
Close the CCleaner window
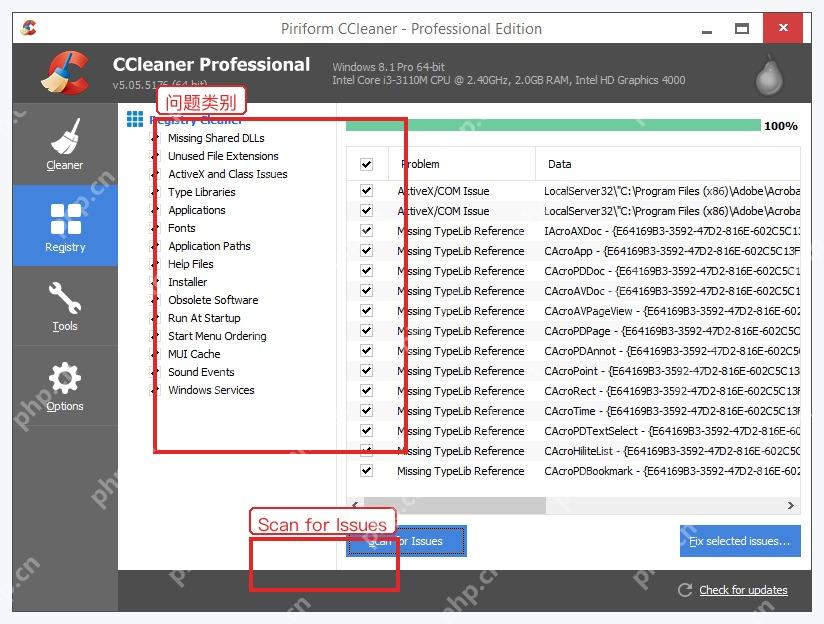click(783, 28)
